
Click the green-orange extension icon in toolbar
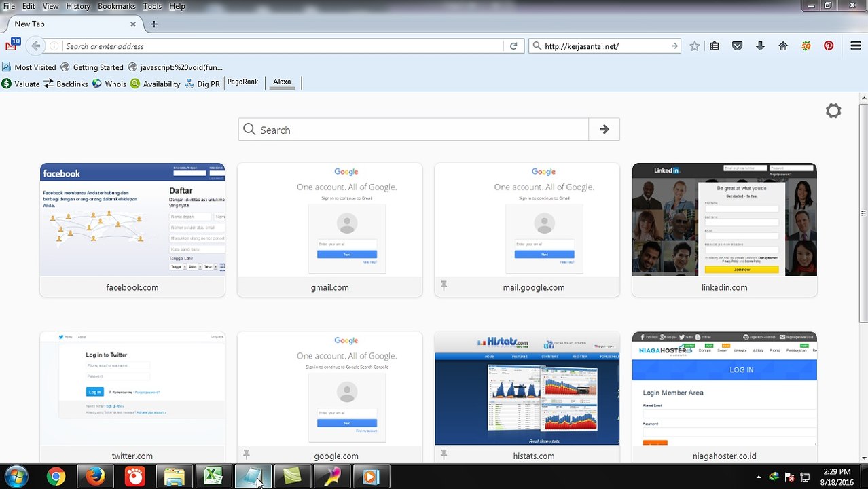(x=806, y=46)
